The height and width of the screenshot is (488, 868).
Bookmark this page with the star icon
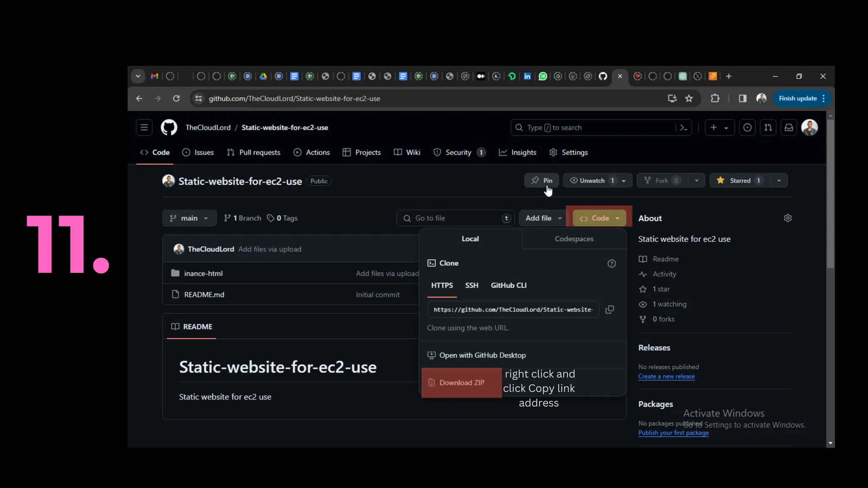coord(689,99)
